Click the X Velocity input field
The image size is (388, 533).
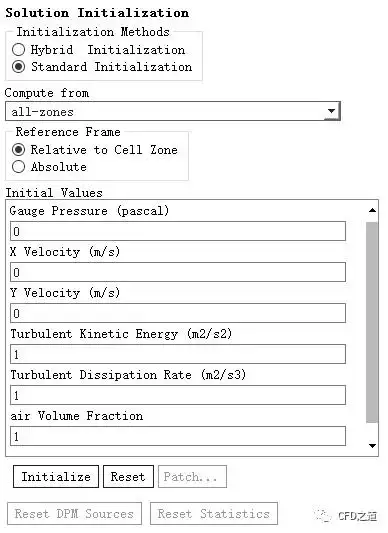coord(178,272)
